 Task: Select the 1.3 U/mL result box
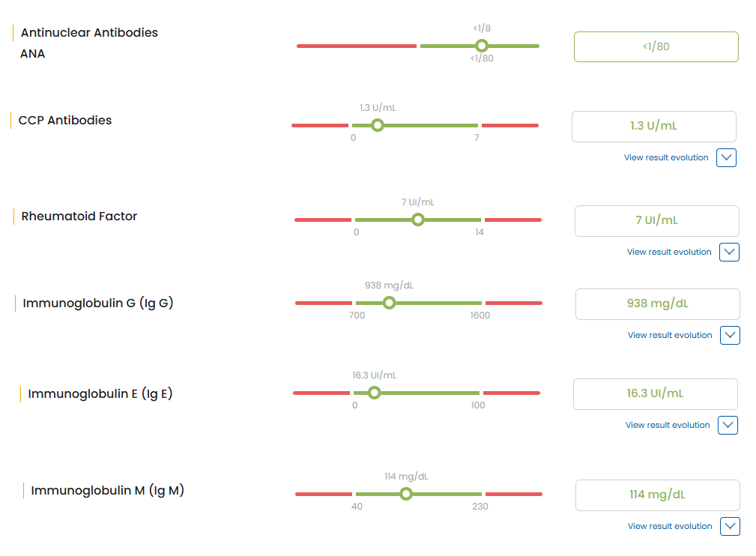click(x=653, y=126)
